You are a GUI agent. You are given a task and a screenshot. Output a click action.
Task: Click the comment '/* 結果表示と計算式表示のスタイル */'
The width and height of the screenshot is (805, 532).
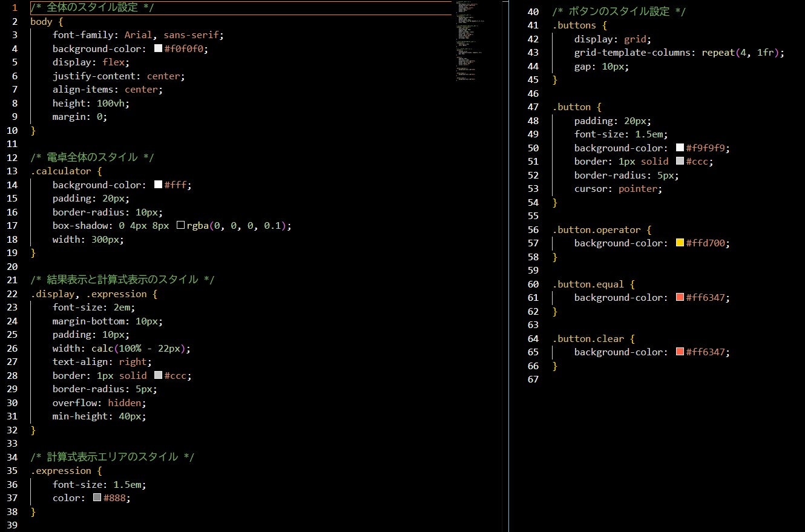[x=122, y=280]
